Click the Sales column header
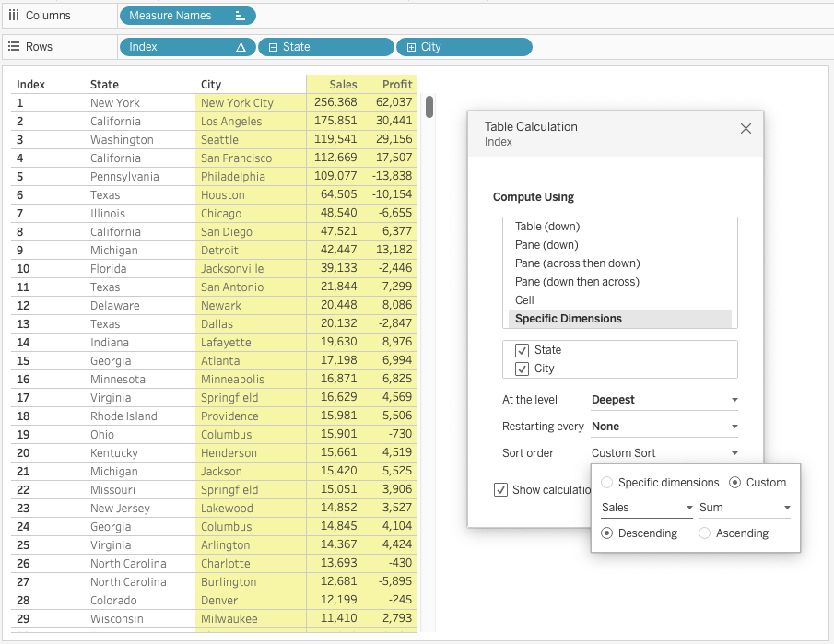 tap(343, 85)
